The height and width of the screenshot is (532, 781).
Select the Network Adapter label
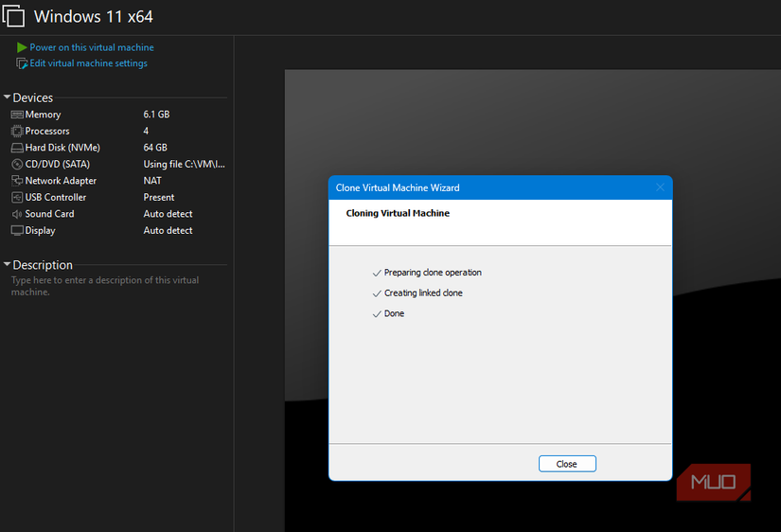click(x=61, y=181)
